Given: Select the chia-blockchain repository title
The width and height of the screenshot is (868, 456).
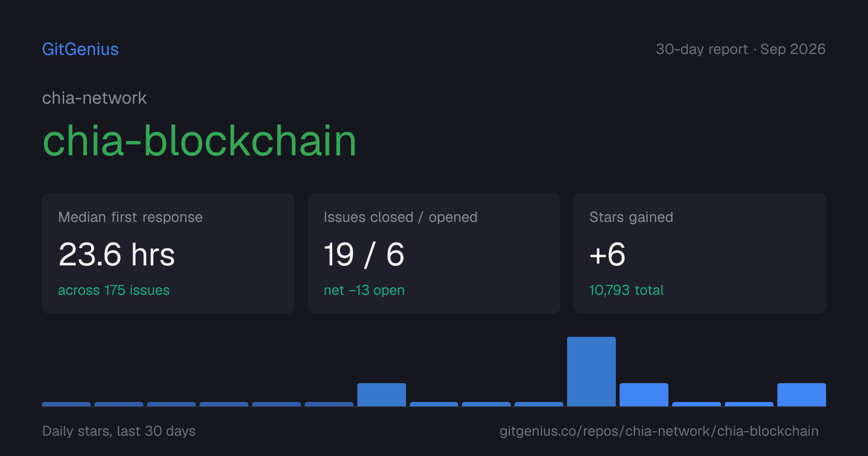Looking at the screenshot, I should [200, 140].
